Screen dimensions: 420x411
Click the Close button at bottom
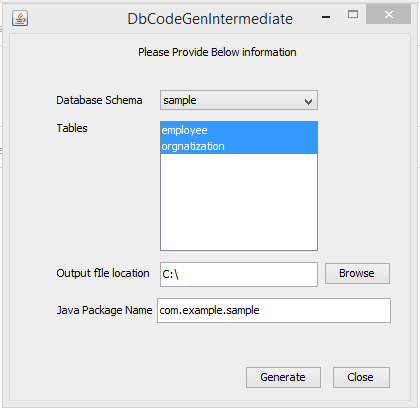(361, 377)
